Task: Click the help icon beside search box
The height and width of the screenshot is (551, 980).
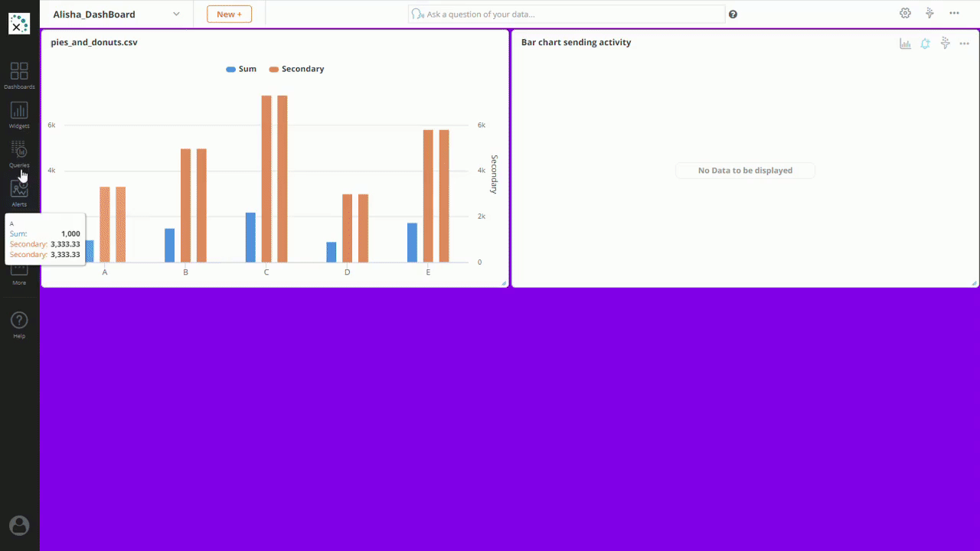Action: [x=733, y=15]
